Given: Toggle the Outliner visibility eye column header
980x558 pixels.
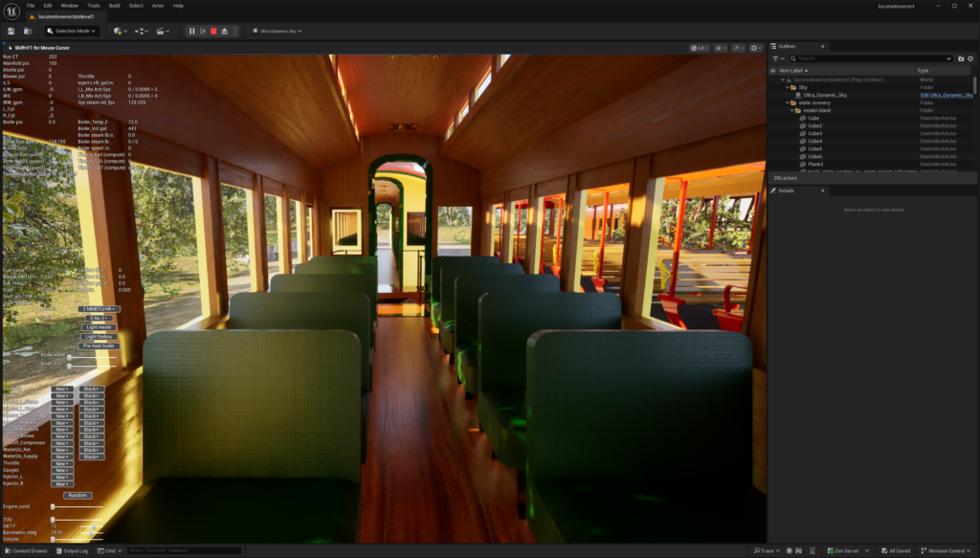Looking at the screenshot, I should click(x=773, y=71).
